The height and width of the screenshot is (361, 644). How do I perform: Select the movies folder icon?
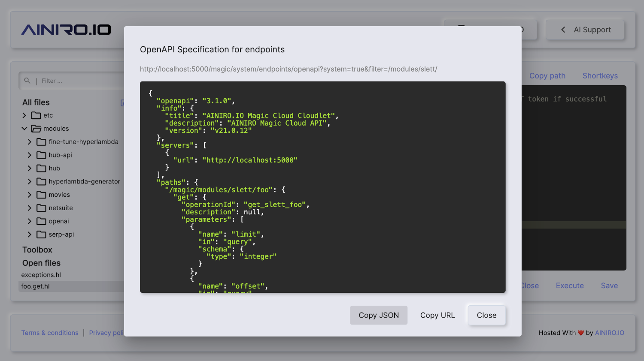(41, 195)
